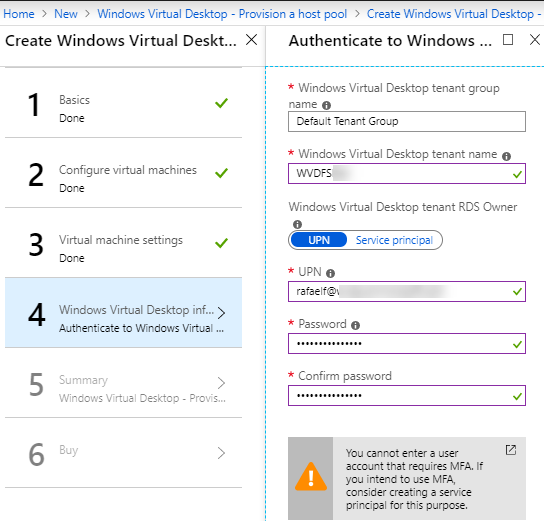Viewport: 544px width, 521px height.
Task: Click info icon beside tenant name label
Action: (x=506, y=156)
